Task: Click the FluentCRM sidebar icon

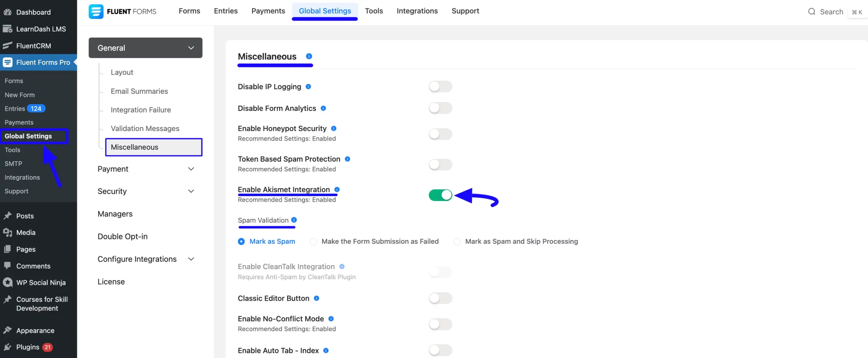Action: [7, 46]
